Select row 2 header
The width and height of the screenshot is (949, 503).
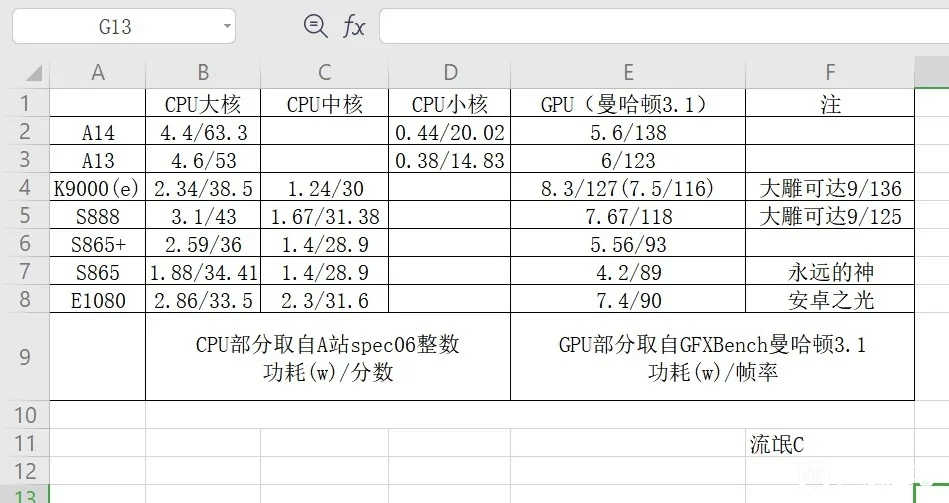coord(25,131)
